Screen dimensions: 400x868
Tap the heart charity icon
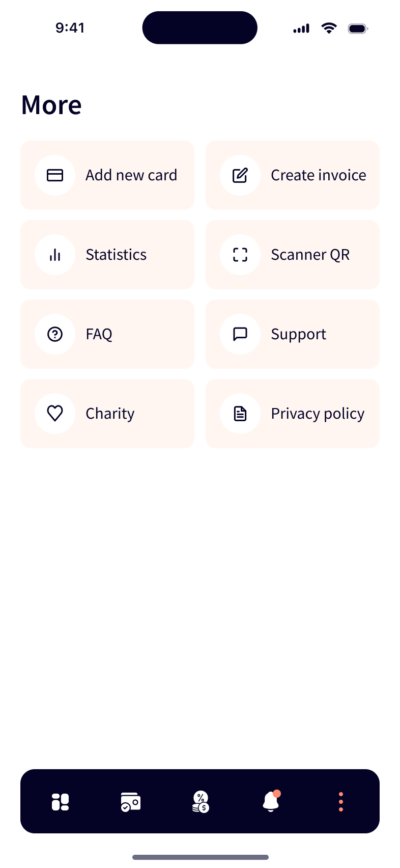pyautogui.click(x=55, y=414)
